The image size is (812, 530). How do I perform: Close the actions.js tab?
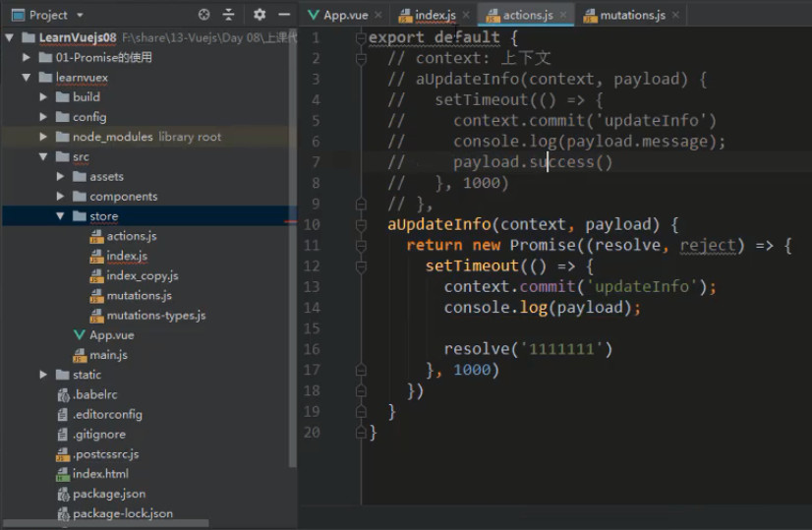point(563,15)
